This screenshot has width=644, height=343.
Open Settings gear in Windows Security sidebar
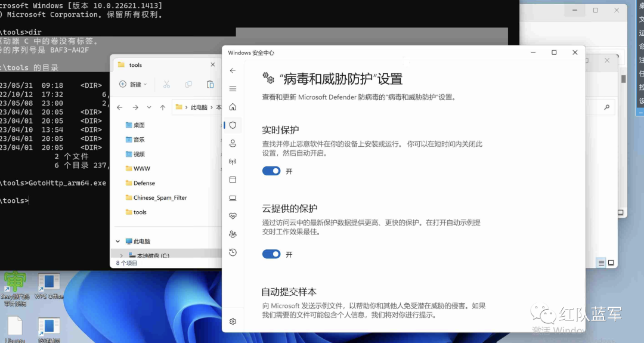click(233, 322)
